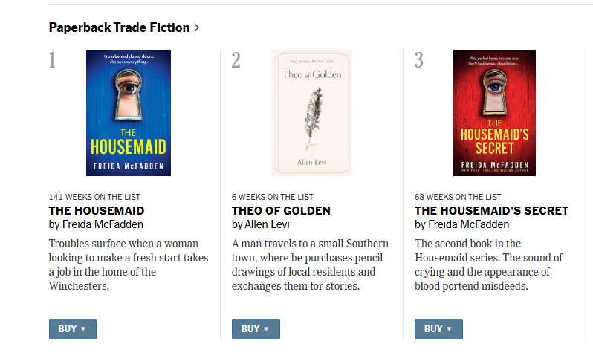Open the BUY dropdown for Theo of Golden
Viewport: 593px width, 364px height.
click(x=256, y=329)
